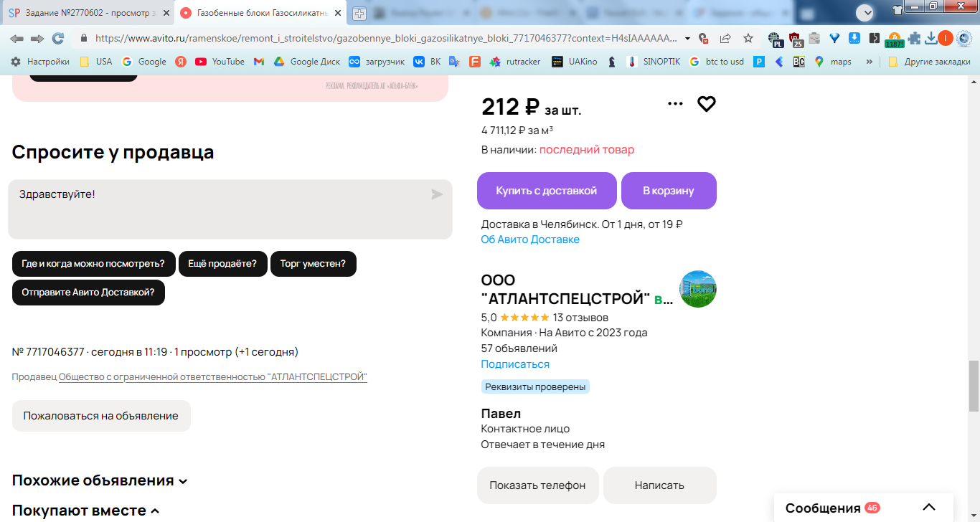The image size is (980, 522).
Task: Go forward with browser forward arrow
Action: click(x=37, y=38)
